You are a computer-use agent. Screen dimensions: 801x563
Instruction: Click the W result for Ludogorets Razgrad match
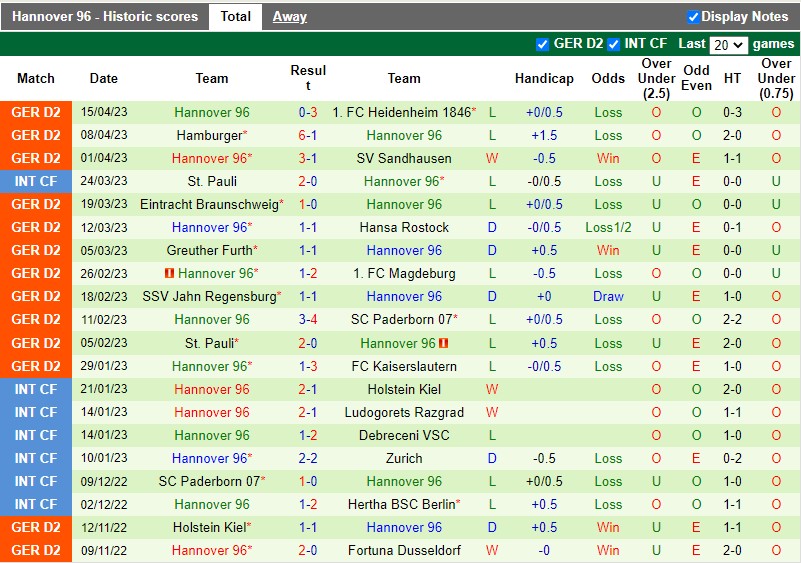492,412
